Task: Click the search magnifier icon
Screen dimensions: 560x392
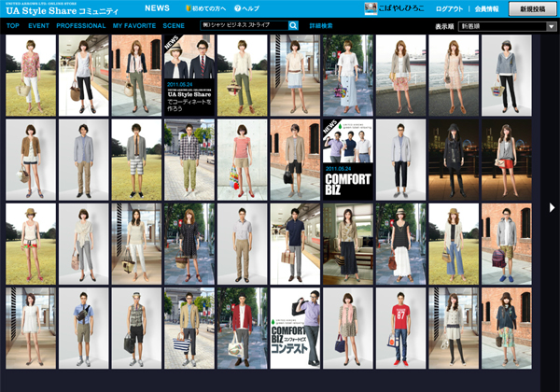Action: point(293,26)
